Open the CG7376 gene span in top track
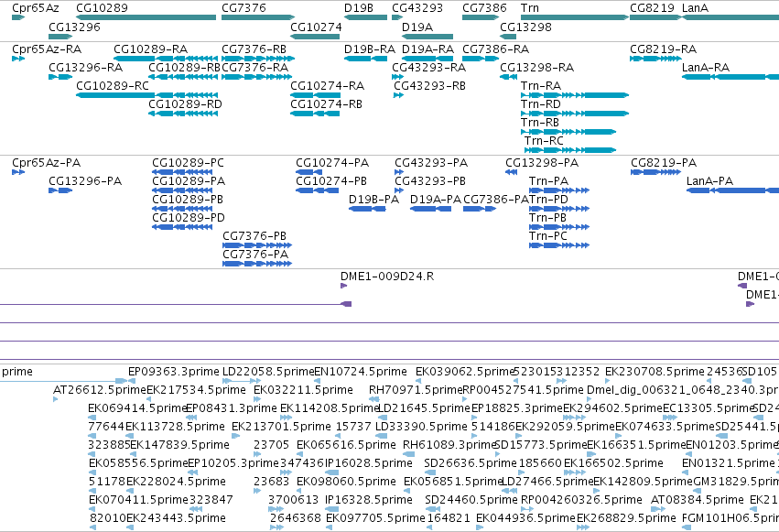 tap(258, 17)
